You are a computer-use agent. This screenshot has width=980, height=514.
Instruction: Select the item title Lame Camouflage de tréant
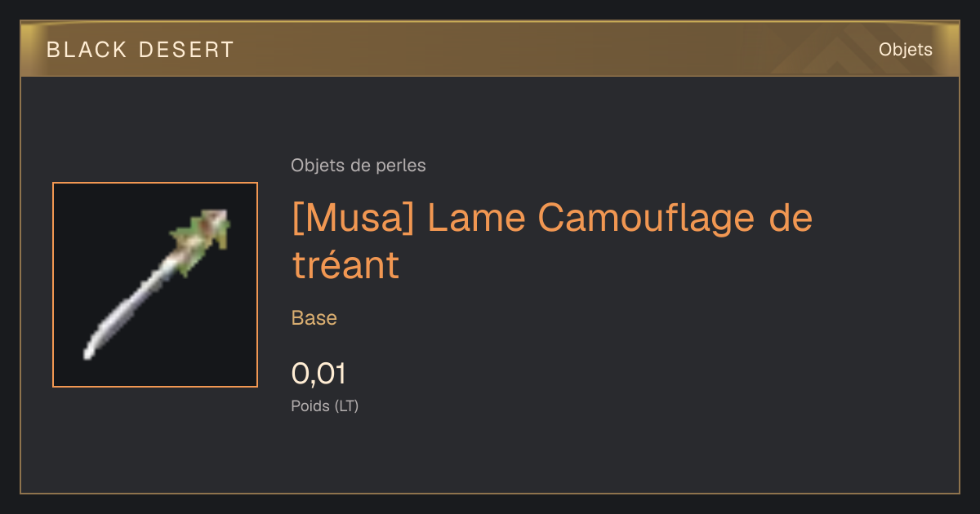[552, 241]
